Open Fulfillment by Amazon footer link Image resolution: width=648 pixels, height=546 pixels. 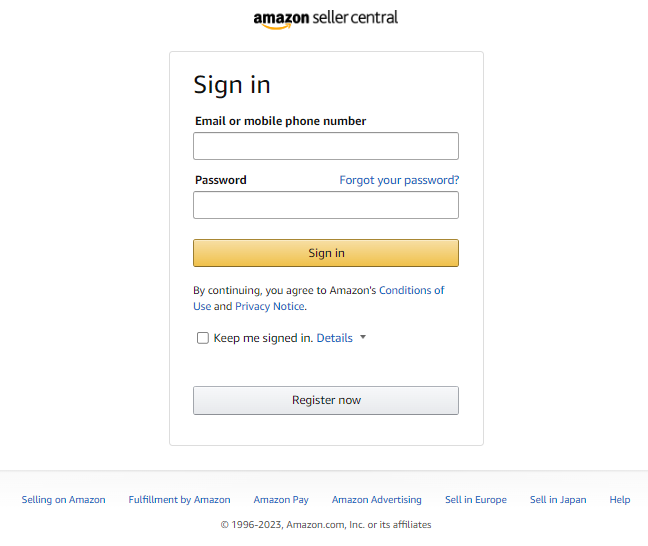[179, 500]
